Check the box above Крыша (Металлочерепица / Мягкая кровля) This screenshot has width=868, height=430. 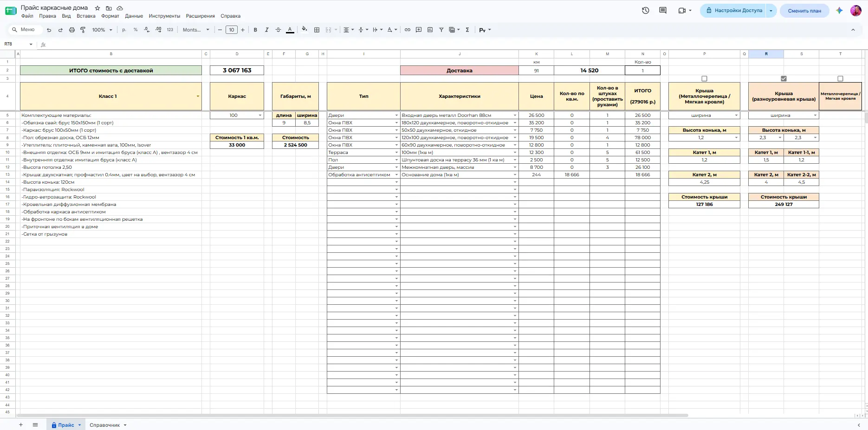pyautogui.click(x=704, y=78)
